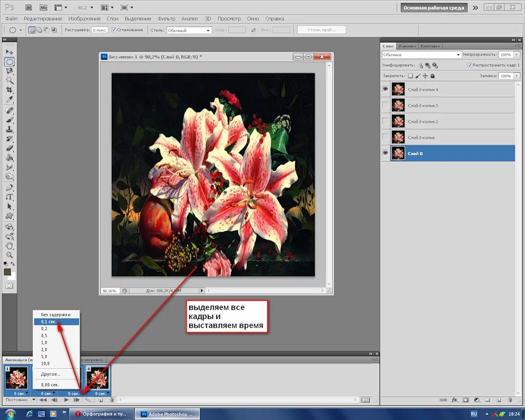
Task: Go to the first animation frame
Action: pyautogui.click(x=43, y=400)
